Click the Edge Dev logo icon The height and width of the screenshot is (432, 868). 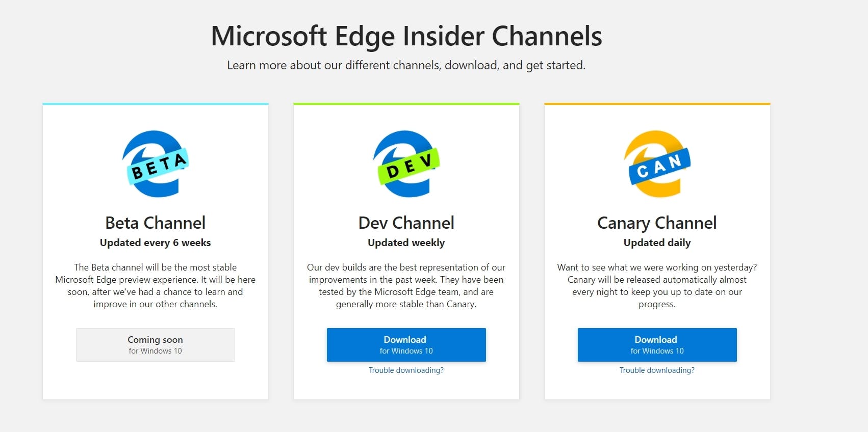[406, 164]
